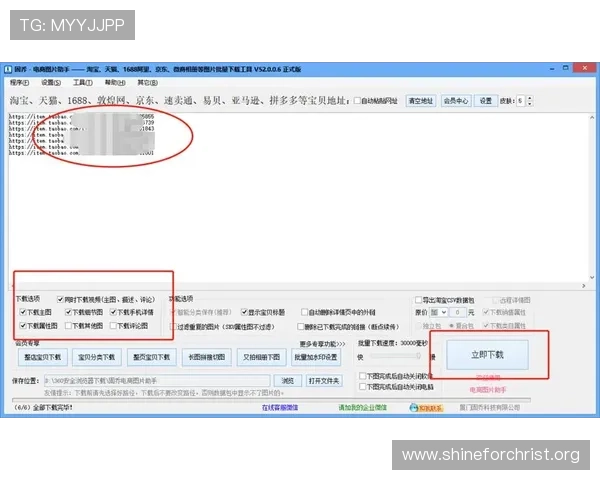The height and width of the screenshot is (480, 600).
Task: Uncheck 下载主图 checkbox
Action: 23,312
